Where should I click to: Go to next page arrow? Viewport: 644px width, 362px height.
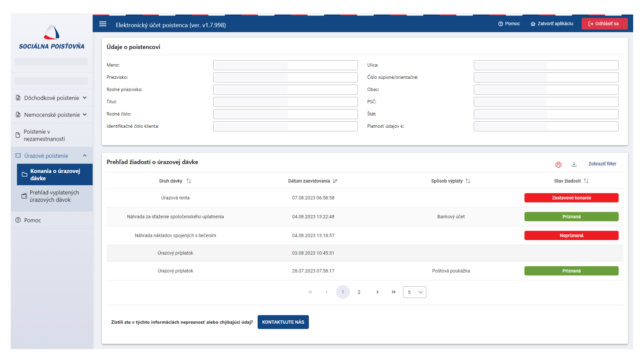pos(377,292)
